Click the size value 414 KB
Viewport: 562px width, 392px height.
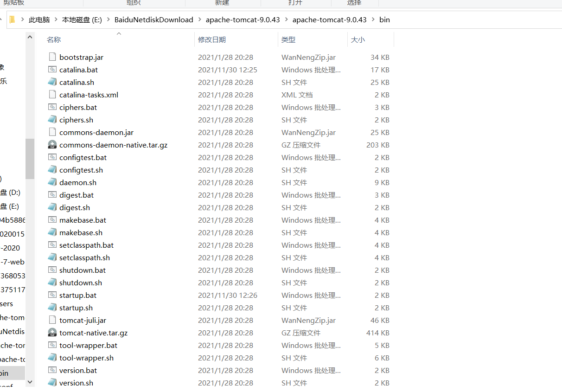pos(378,333)
